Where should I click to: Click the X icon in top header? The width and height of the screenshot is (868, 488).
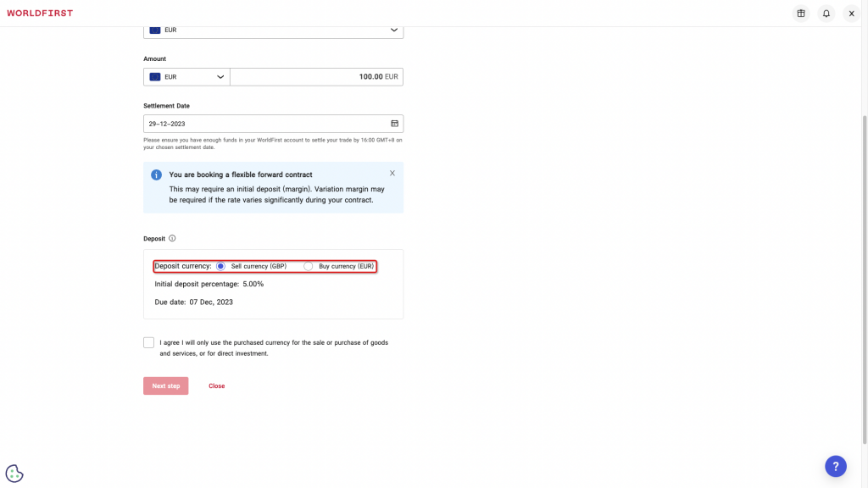[x=851, y=14]
